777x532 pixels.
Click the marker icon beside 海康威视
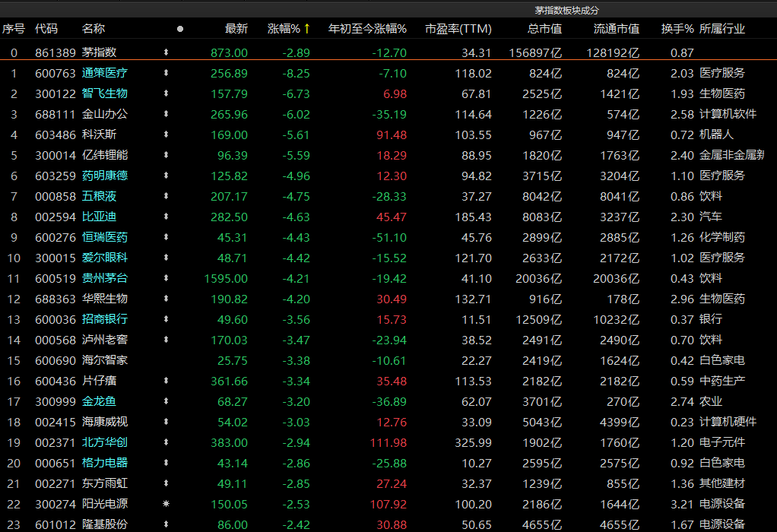(x=166, y=422)
